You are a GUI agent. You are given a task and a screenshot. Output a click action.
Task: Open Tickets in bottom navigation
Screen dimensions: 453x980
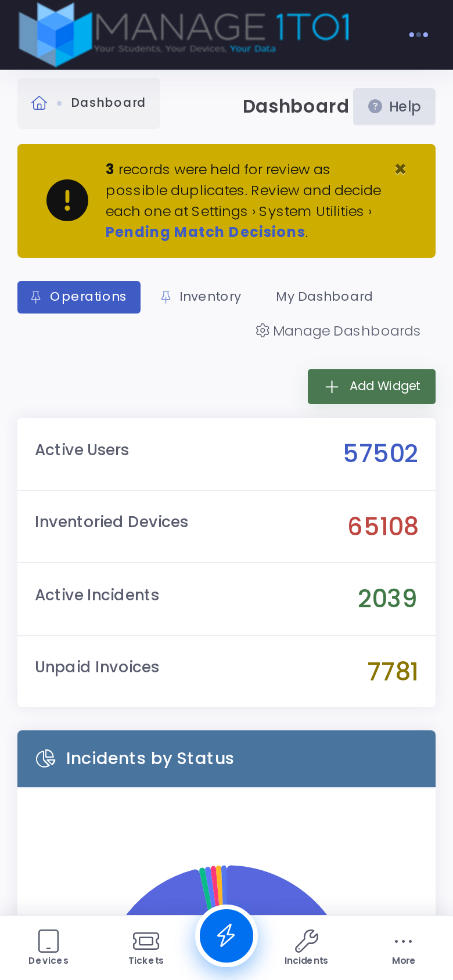point(146,947)
